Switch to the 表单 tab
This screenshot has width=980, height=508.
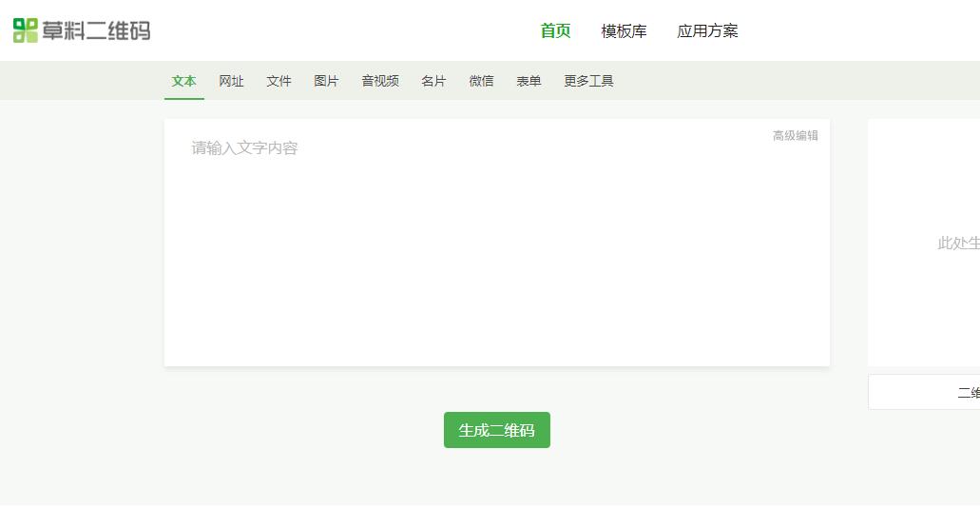[x=528, y=81]
